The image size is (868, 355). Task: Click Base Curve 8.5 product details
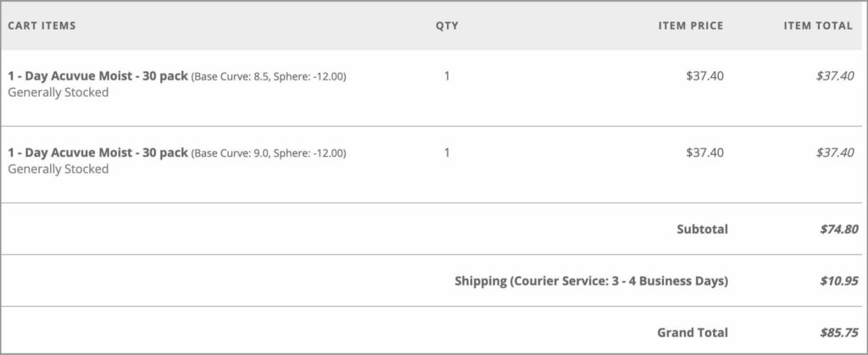pyautogui.click(x=269, y=77)
